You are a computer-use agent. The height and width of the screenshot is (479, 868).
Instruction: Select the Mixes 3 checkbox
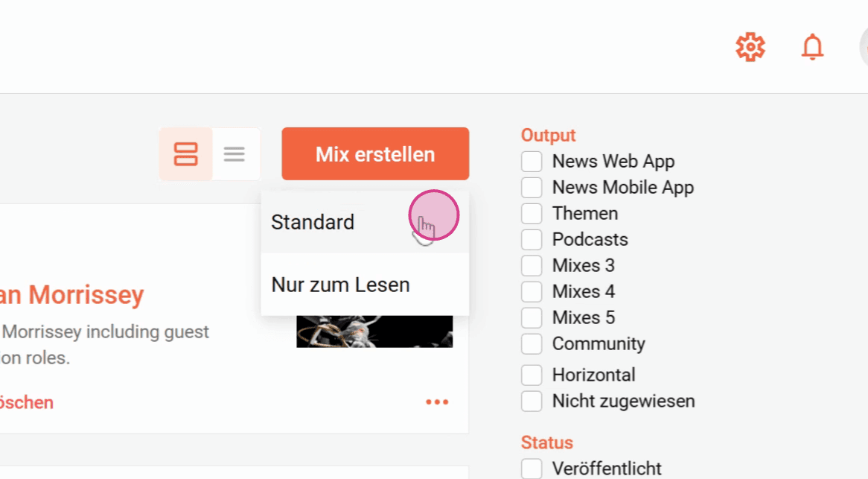(532, 266)
